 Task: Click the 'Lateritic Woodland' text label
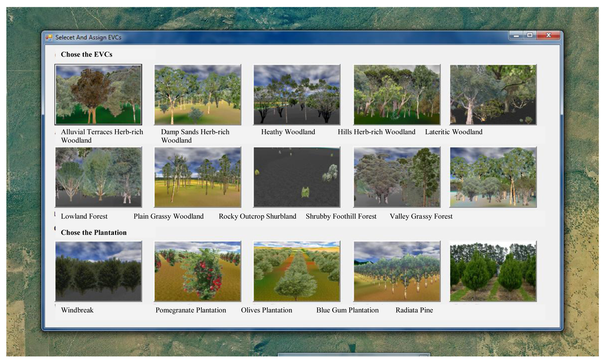tap(454, 132)
